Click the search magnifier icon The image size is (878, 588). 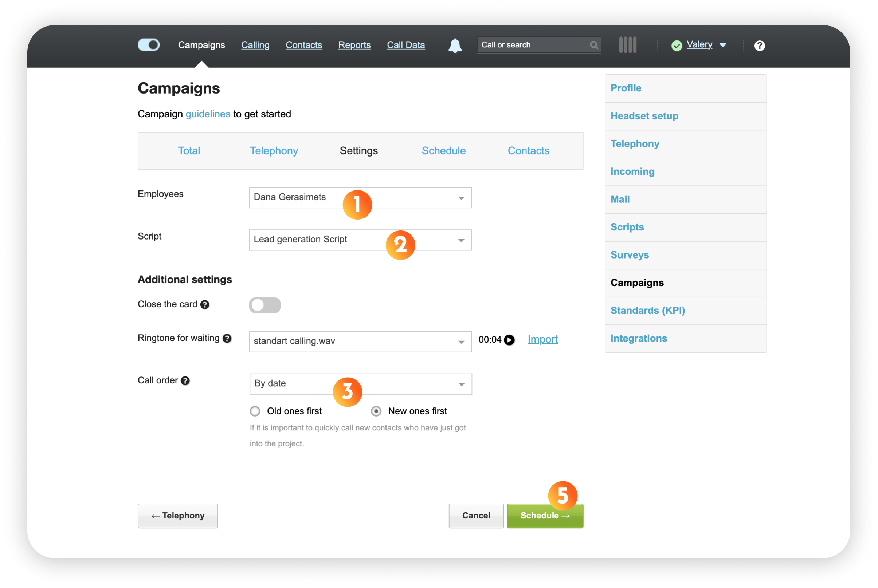click(x=593, y=46)
